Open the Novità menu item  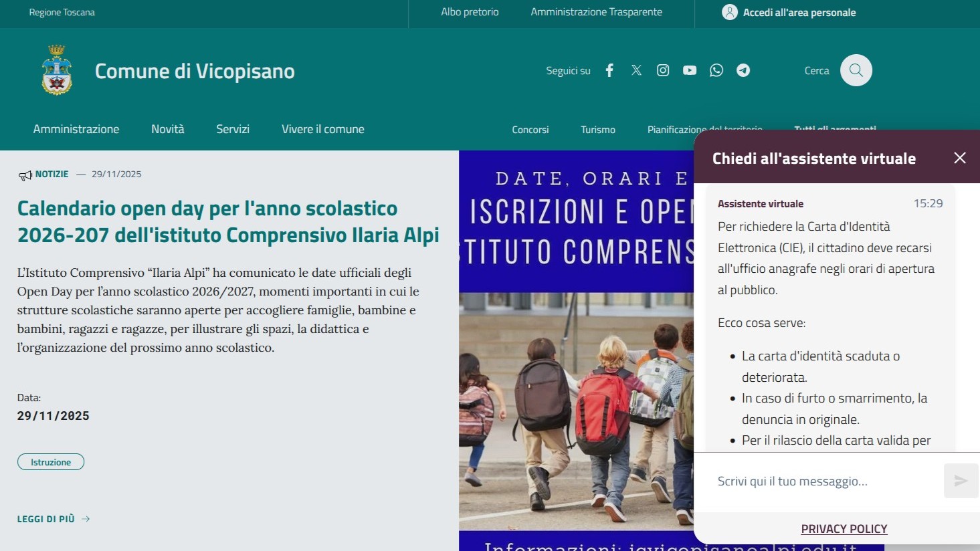167,129
